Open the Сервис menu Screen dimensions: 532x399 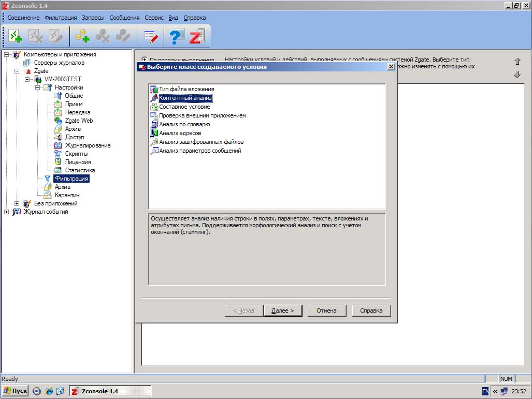tap(154, 18)
